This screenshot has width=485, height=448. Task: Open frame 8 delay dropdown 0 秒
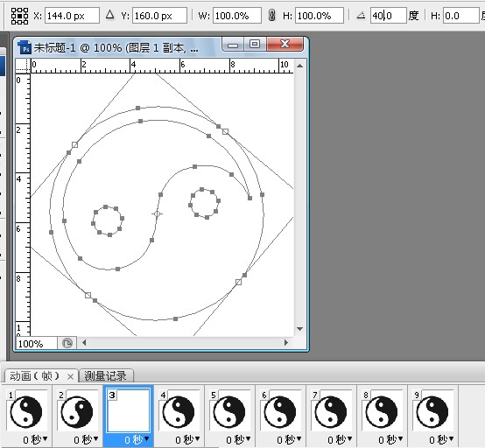coord(390,439)
